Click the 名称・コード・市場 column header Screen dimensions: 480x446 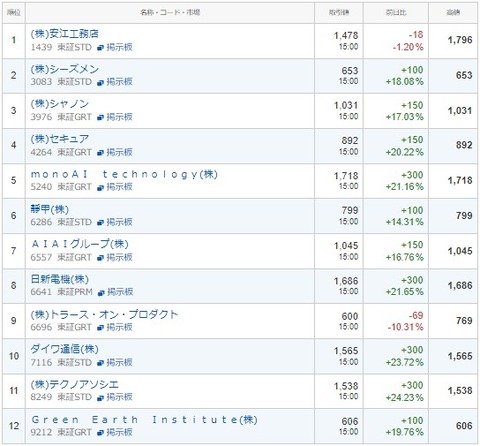(x=170, y=13)
